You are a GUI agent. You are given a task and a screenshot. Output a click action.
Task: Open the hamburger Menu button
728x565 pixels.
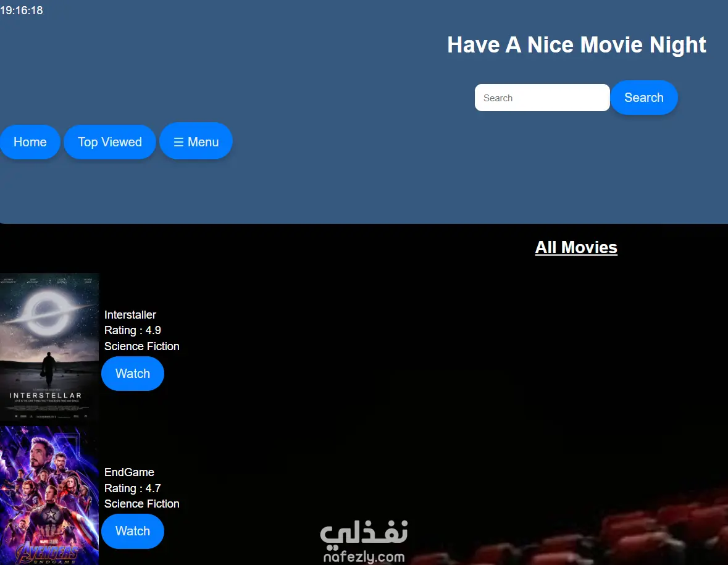pyautogui.click(x=196, y=141)
